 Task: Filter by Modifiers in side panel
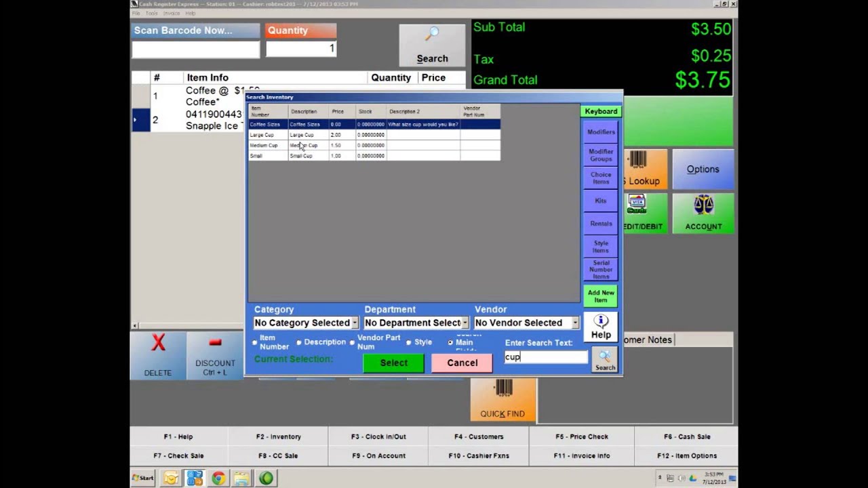click(x=601, y=132)
